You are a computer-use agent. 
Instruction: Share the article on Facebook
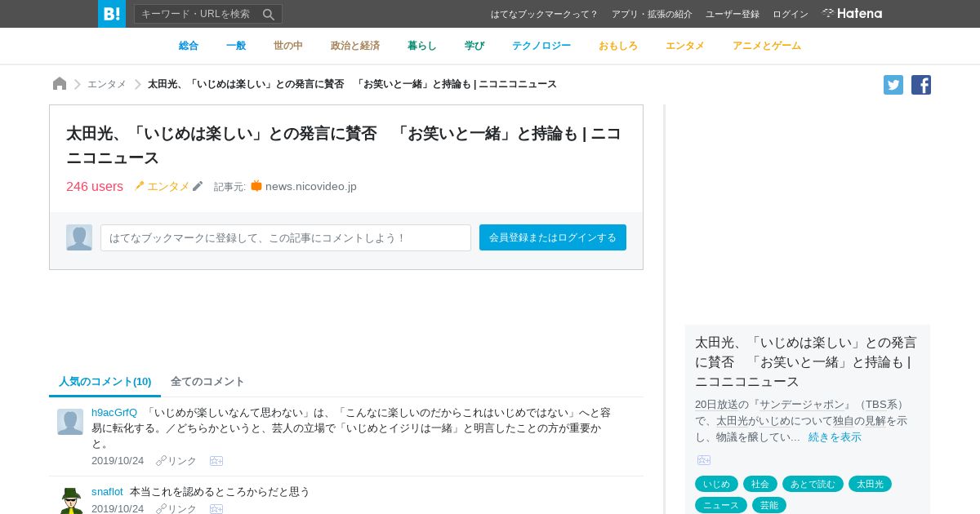click(x=921, y=85)
